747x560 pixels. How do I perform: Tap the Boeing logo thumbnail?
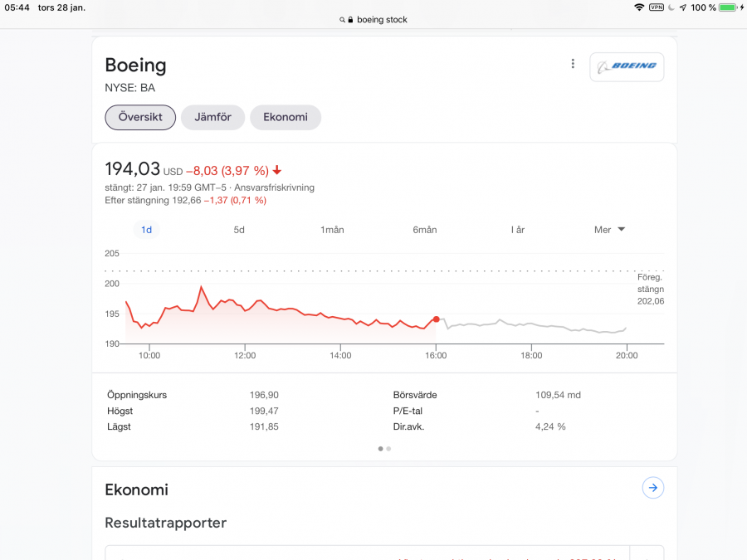627,66
